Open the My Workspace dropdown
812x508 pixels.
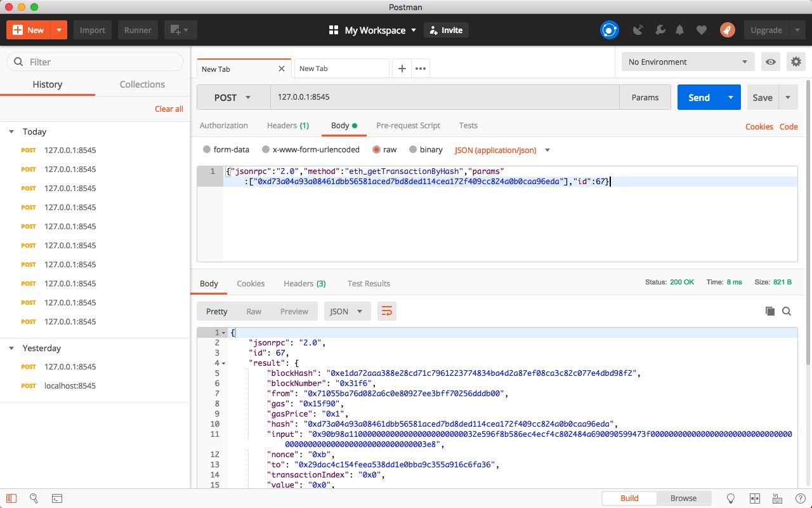tap(373, 30)
